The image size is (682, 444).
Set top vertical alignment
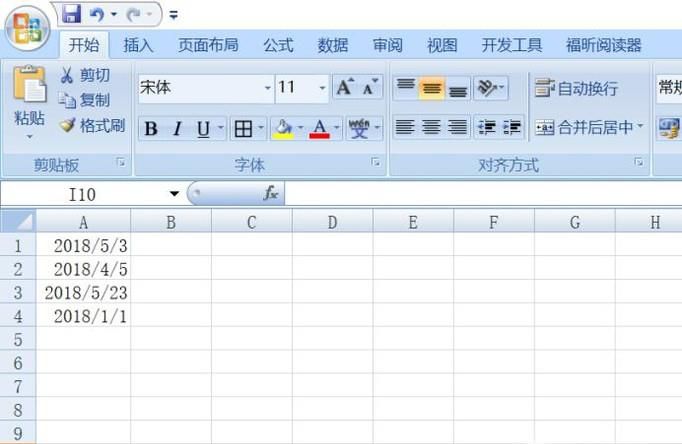tap(406, 87)
